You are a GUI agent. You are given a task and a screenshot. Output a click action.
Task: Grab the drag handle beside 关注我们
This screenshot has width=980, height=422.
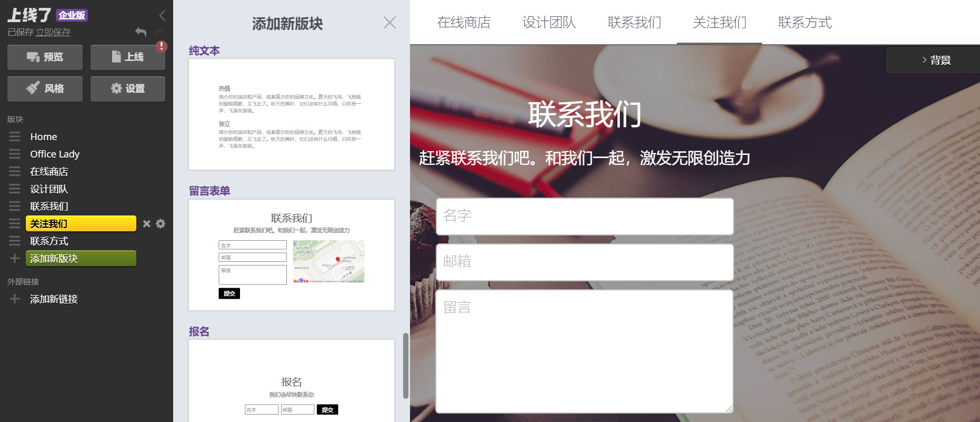pyautogui.click(x=15, y=223)
